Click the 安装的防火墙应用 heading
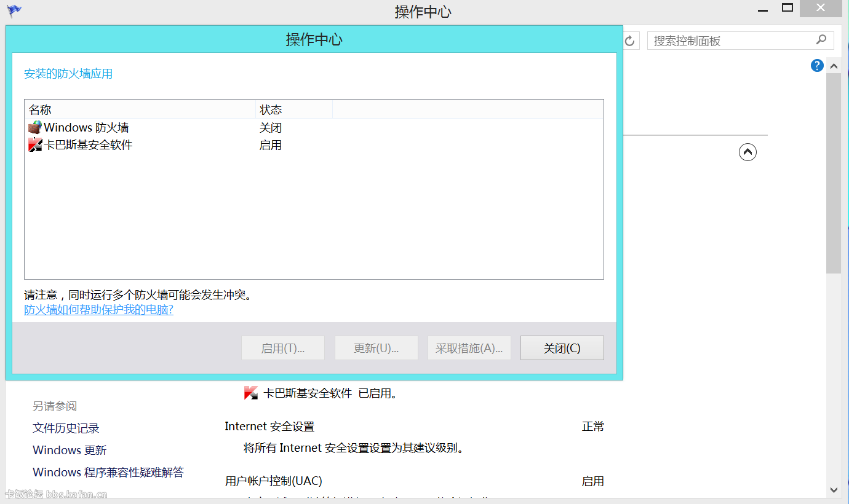Viewport: 849px width, 504px height. coord(68,74)
